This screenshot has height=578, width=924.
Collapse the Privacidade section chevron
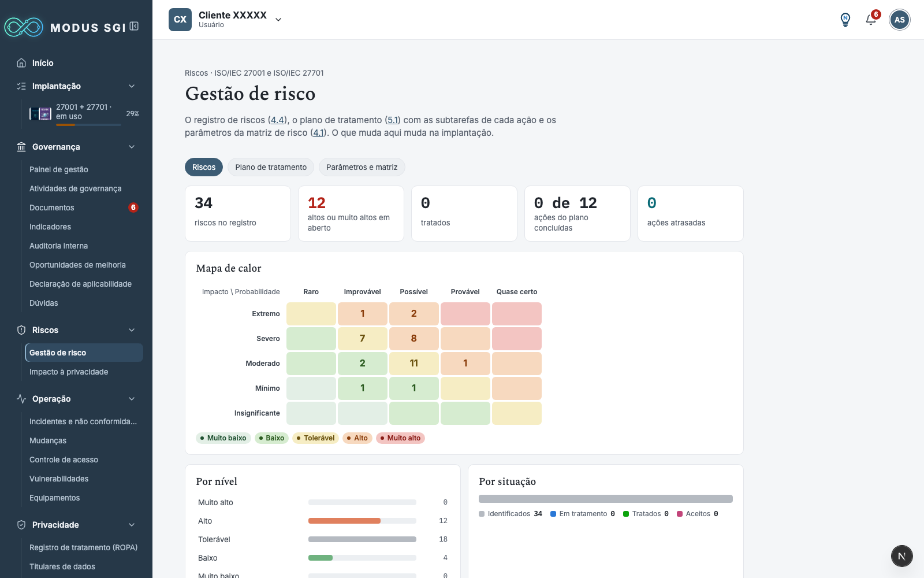(132, 525)
